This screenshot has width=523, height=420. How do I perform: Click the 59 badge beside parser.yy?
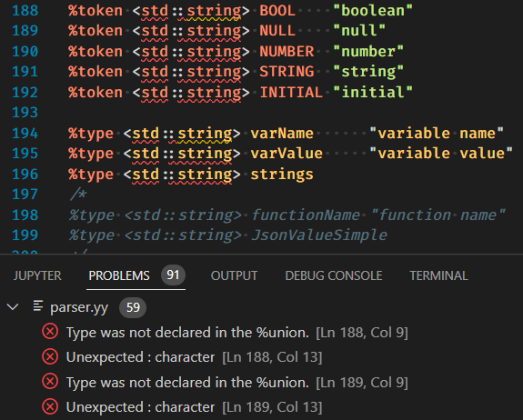click(x=133, y=307)
